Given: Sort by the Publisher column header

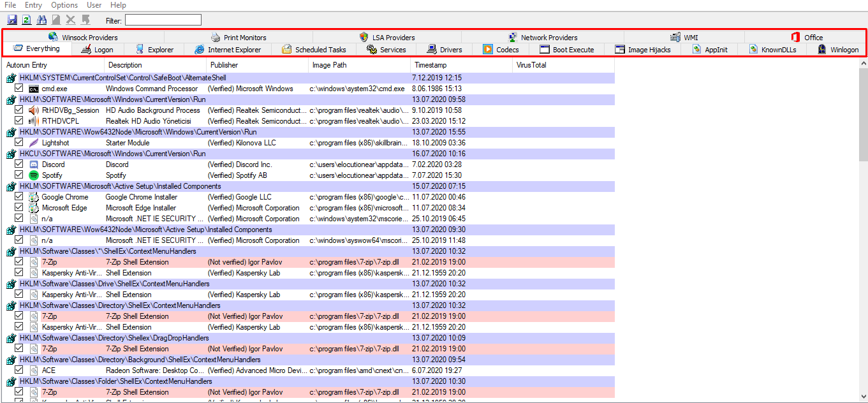Looking at the screenshot, I should pos(258,65).
